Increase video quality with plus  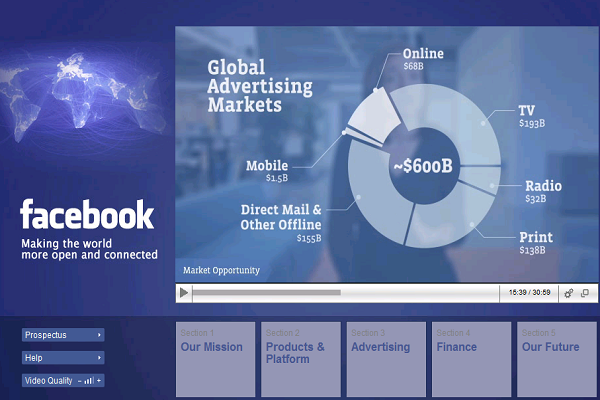pyautogui.click(x=99, y=380)
